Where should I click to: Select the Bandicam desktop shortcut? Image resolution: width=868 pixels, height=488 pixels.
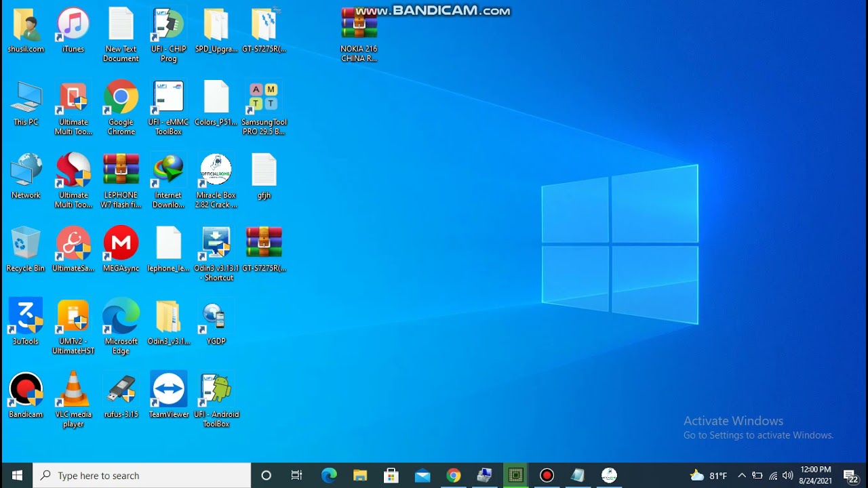pyautogui.click(x=26, y=396)
